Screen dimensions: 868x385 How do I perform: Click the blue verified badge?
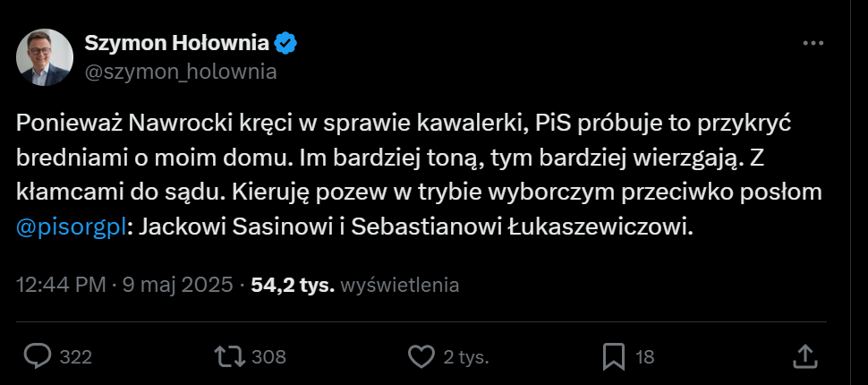(286, 43)
